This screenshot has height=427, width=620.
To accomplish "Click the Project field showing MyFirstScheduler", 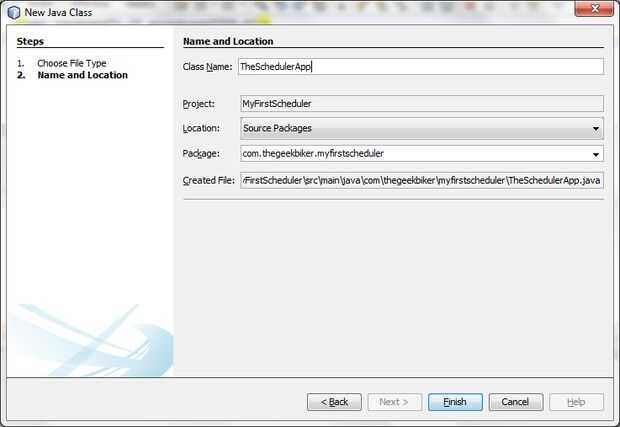I will click(422, 104).
